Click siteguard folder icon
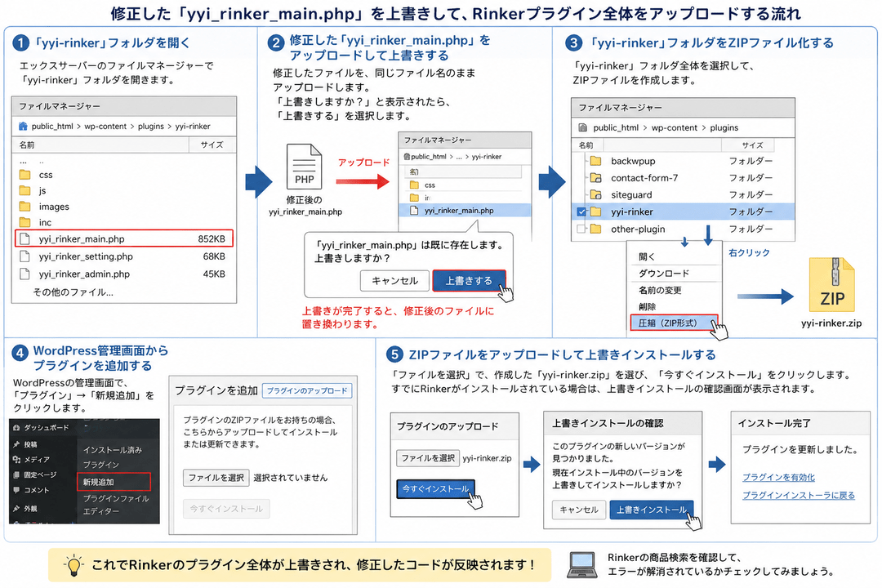882x588 pixels. tap(595, 194)
